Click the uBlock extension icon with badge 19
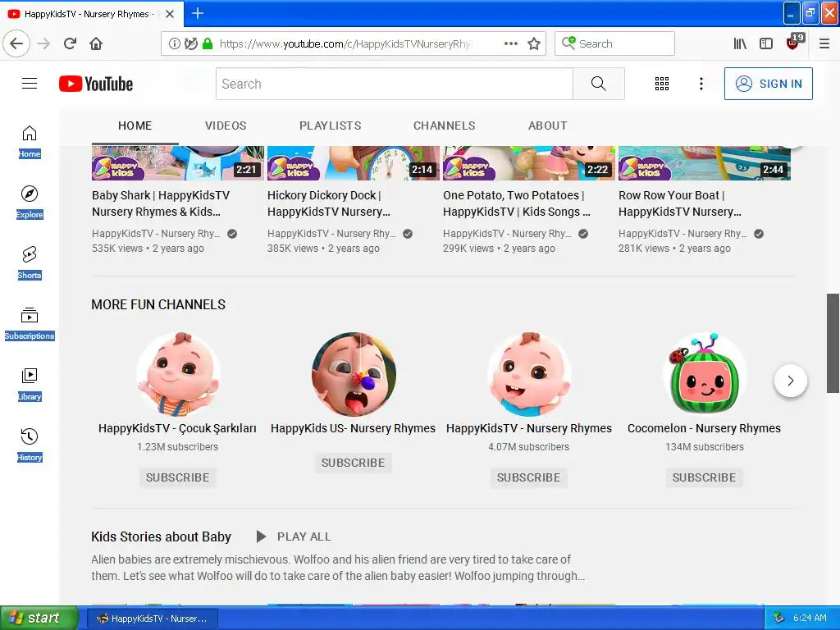The image size is (840, 630). pos(794,42)
